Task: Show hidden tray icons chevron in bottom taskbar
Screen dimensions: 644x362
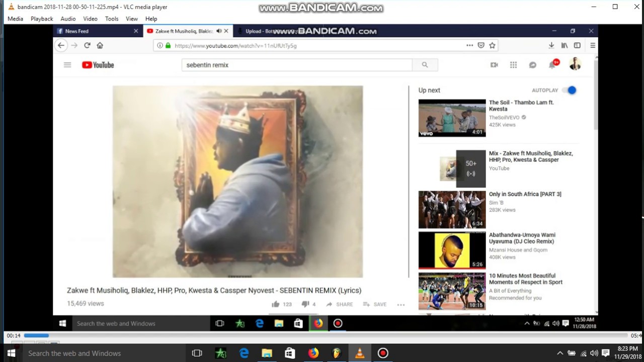Action: [x=560, y=353]
